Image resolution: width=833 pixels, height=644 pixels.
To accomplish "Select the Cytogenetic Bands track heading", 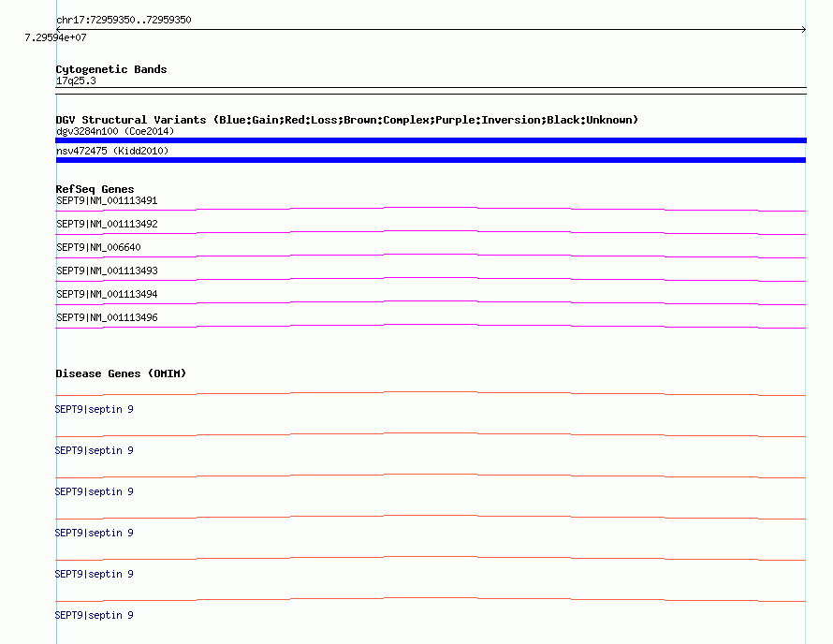I will click(111, 69).
